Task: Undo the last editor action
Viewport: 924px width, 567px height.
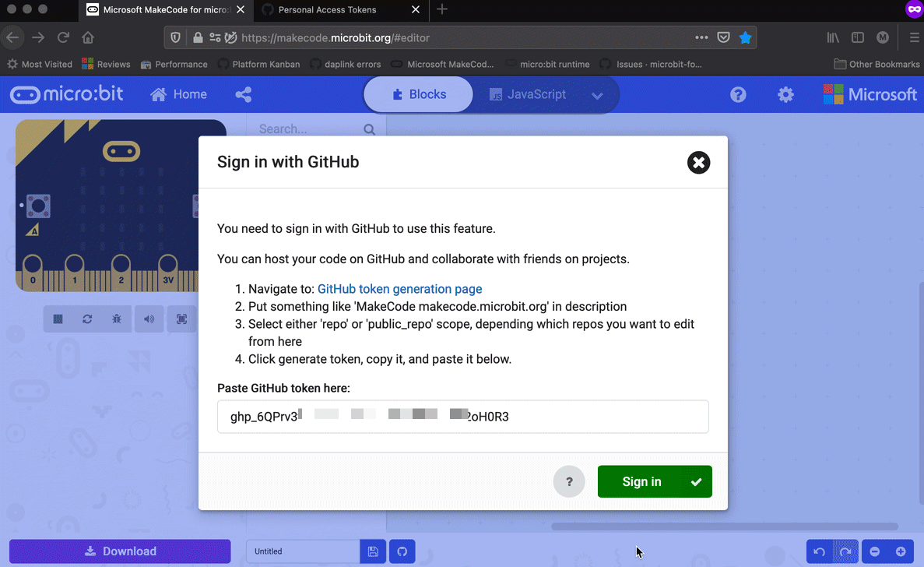Action: (x=819, y=551)
